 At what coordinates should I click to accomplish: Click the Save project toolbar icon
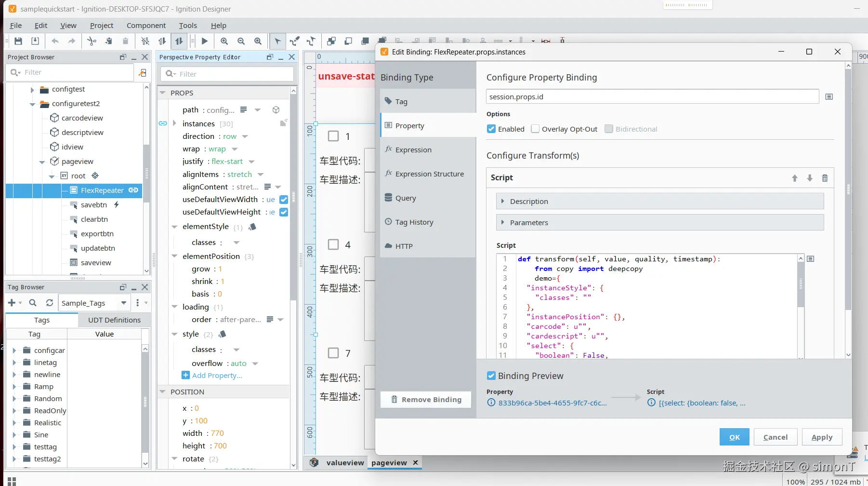[18, 41]
